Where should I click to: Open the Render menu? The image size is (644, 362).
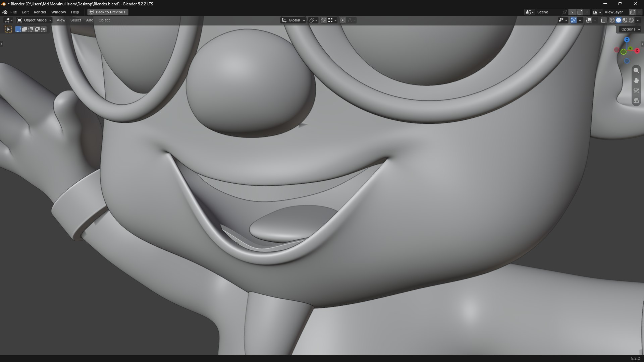(x=40, y=12)
